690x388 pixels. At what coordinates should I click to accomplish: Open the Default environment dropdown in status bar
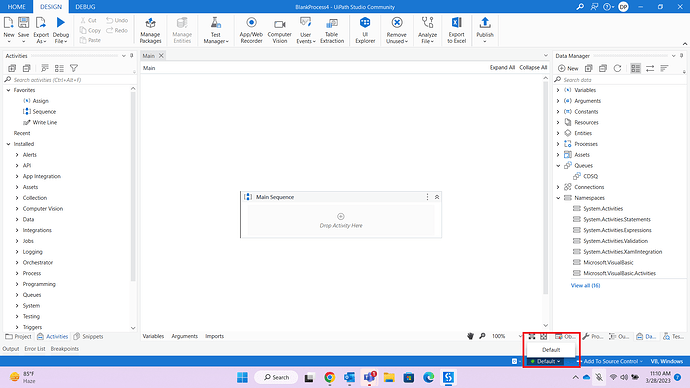point(546,361)
